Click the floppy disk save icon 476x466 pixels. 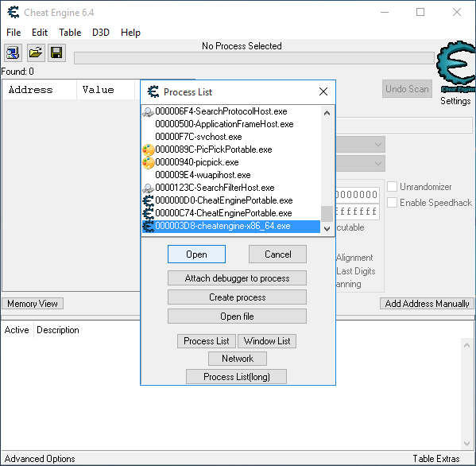(x=56, y=52)
